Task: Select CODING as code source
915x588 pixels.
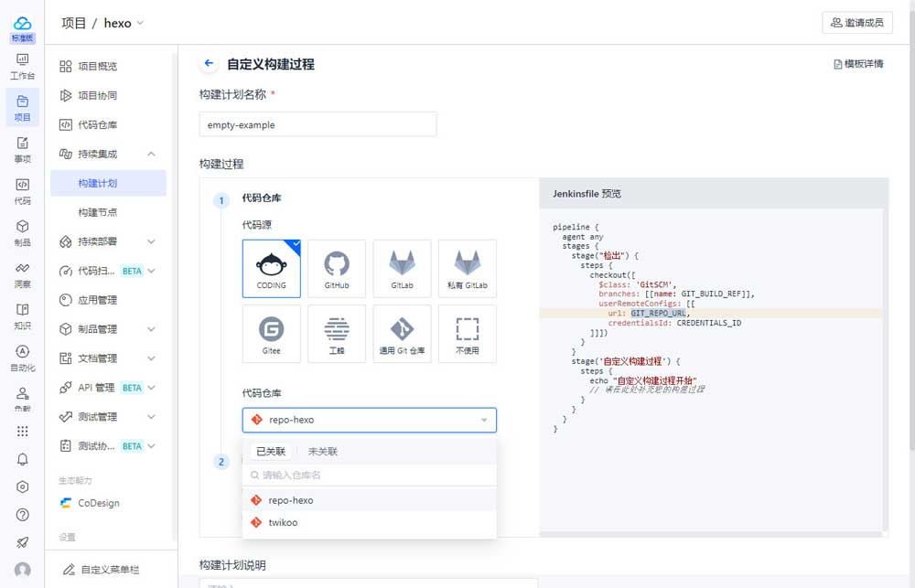Action: click(x=272, y=268)
